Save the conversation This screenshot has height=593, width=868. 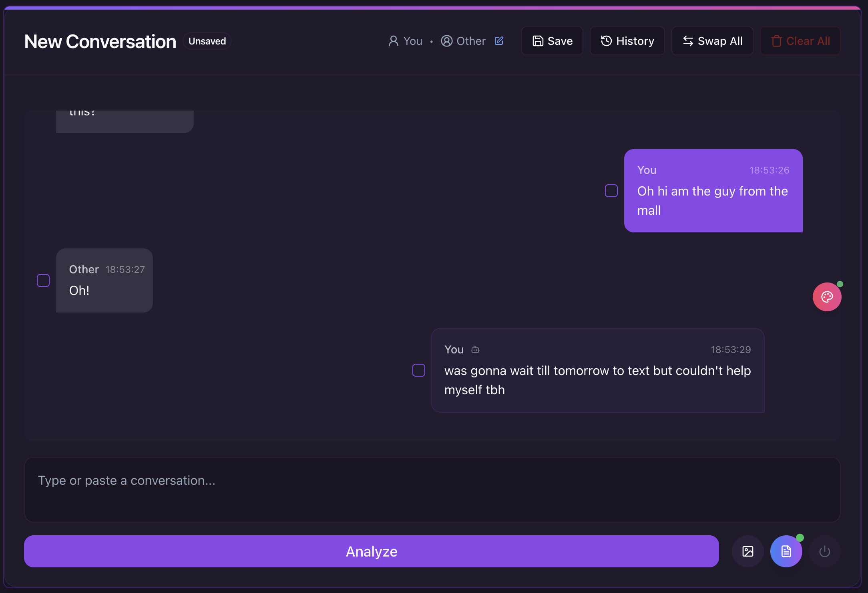552,41
